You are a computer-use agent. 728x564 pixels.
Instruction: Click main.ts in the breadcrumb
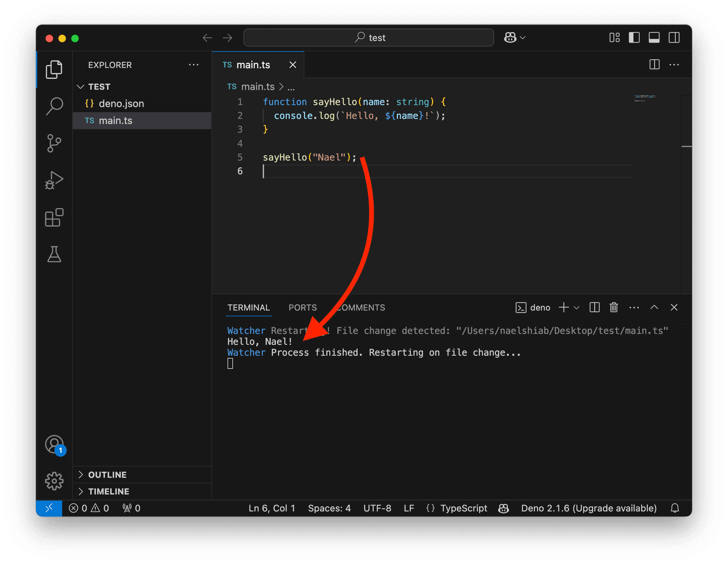258,87
